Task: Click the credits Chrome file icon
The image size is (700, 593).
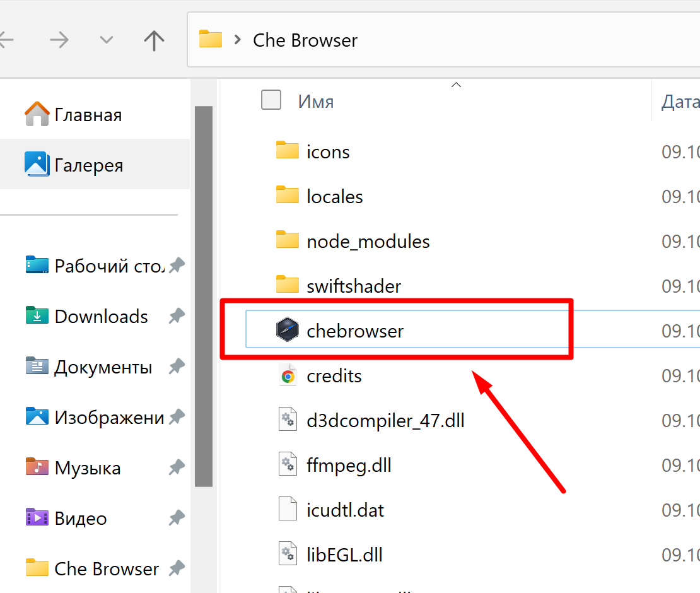Action: pyautogui.click(x=288, y=375)
